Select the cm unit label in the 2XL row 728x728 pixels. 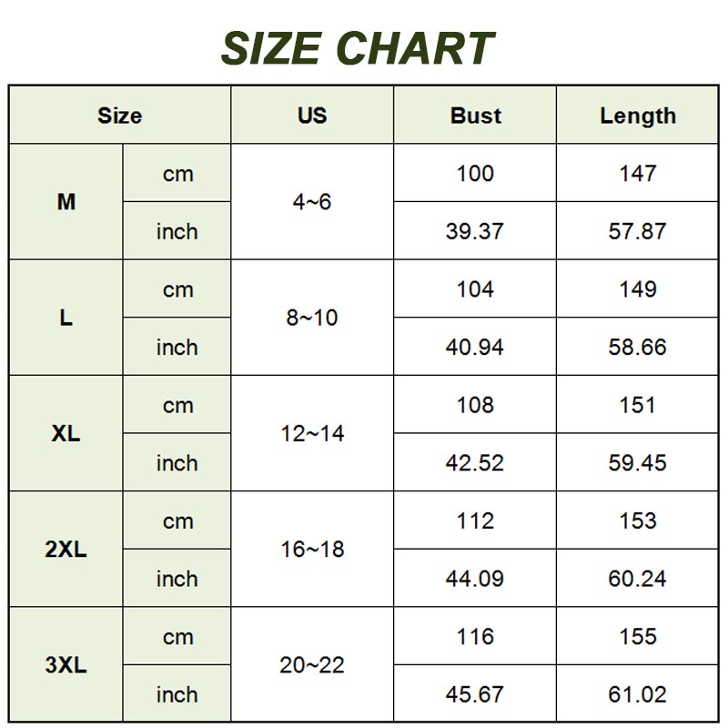177,521
